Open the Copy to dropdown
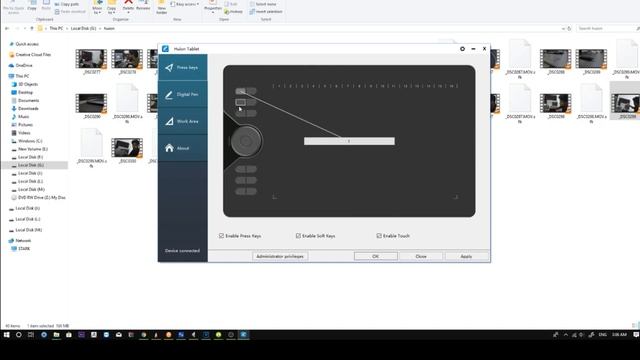The image size is (640, 360). click(x=111, y=7)
